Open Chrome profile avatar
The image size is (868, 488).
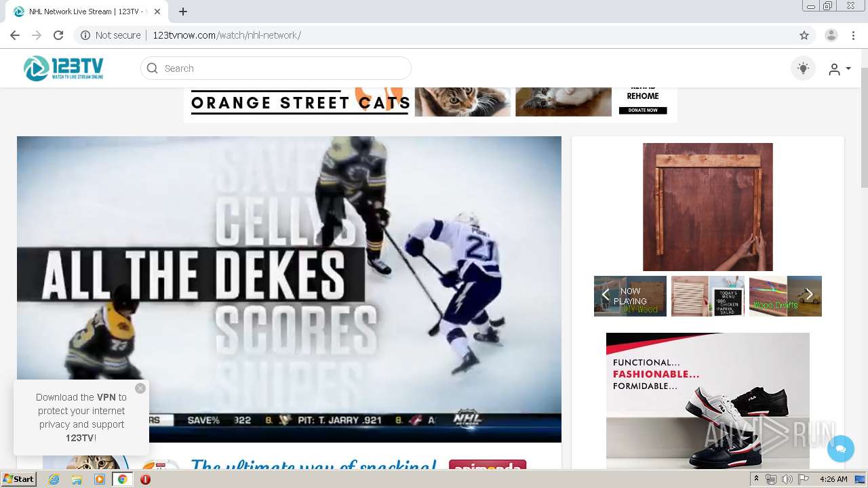831,35
